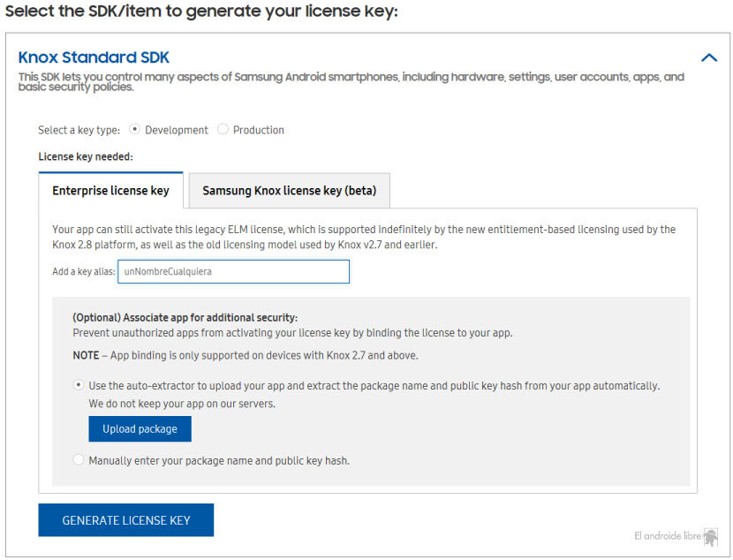This screenshot has height=560, width=733.
Task: Select the Development key type radio button
Action: [x=134, y=129]
